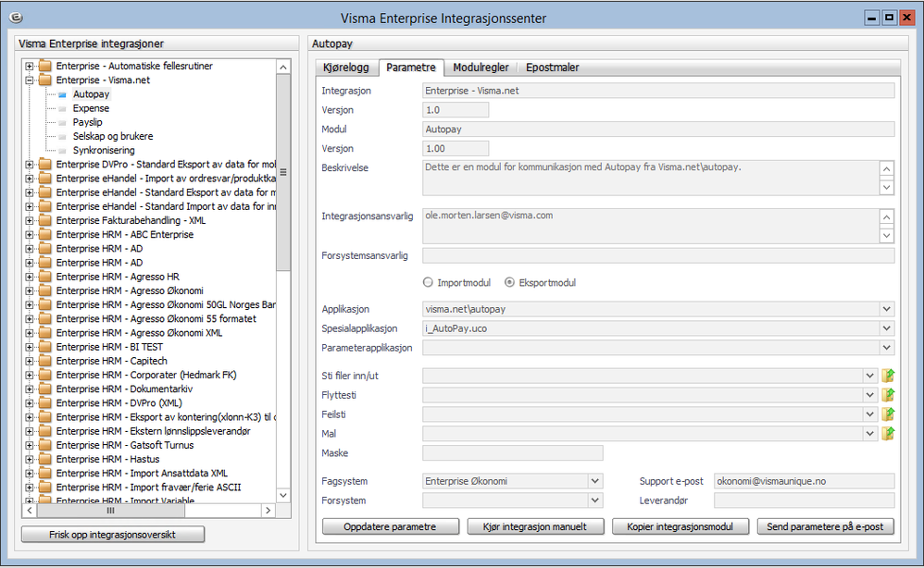Select Payslip in the integration tree
The width and height of the screenshot is (924, 568).
pyautogui.click(x=87, y=122)
